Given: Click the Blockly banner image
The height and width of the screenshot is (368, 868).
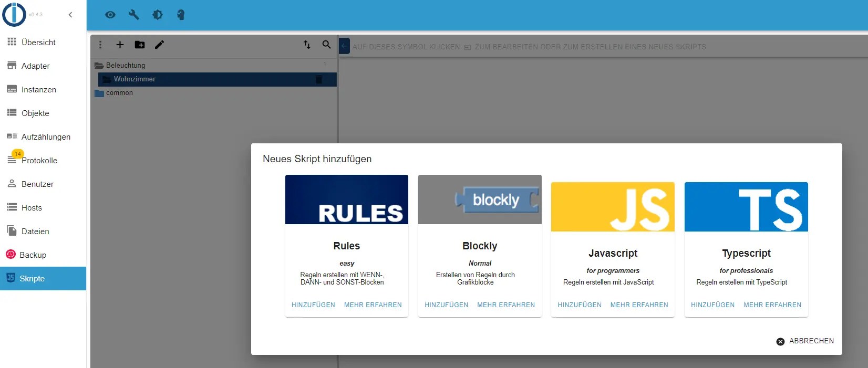Looking at the screenshot, I should click(x=480, y=199).
